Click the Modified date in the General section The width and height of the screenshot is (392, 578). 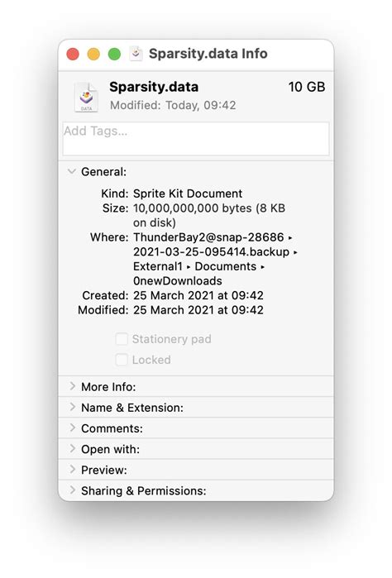pos(198,310)
